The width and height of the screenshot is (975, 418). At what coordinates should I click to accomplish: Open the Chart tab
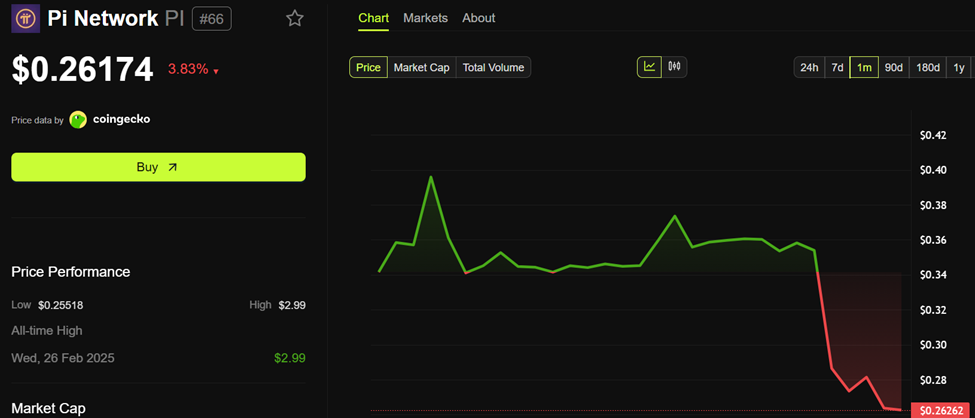pyautogui.click(x=373, y=18)
